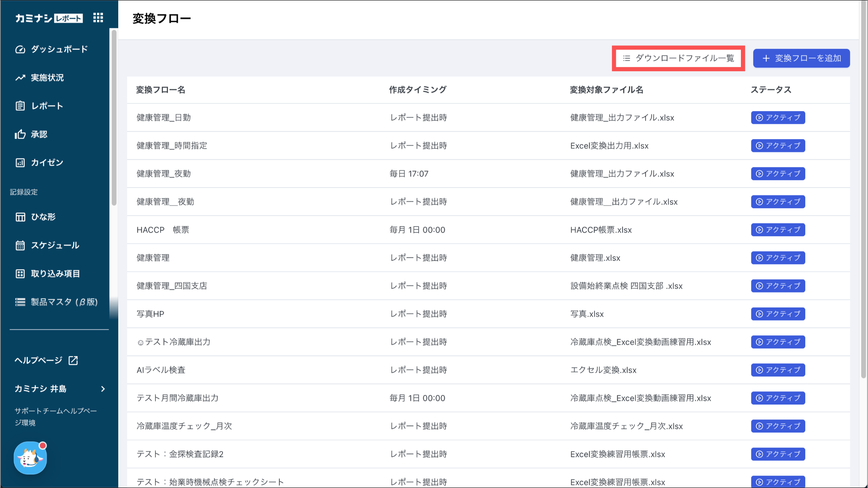The width and height of the screenshot is (868, 488).
Task: Click the external link icon beside ヘルプページ
Action: (73, 360)
